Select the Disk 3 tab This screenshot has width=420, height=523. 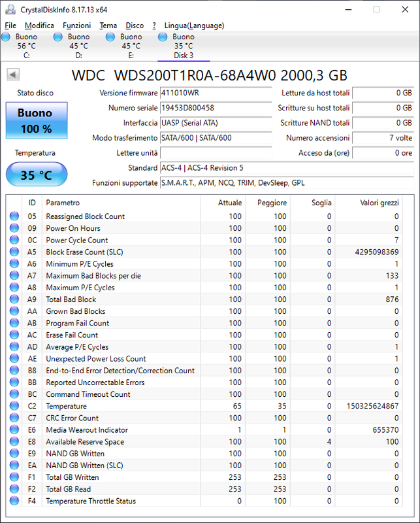184,46
